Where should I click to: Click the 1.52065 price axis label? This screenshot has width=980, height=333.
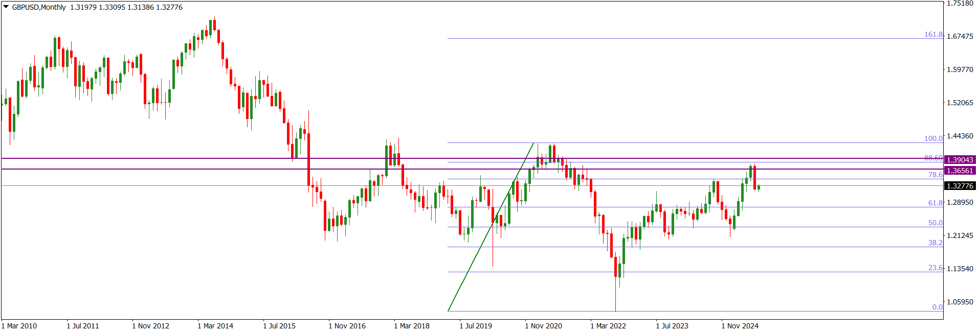(960, 103)
